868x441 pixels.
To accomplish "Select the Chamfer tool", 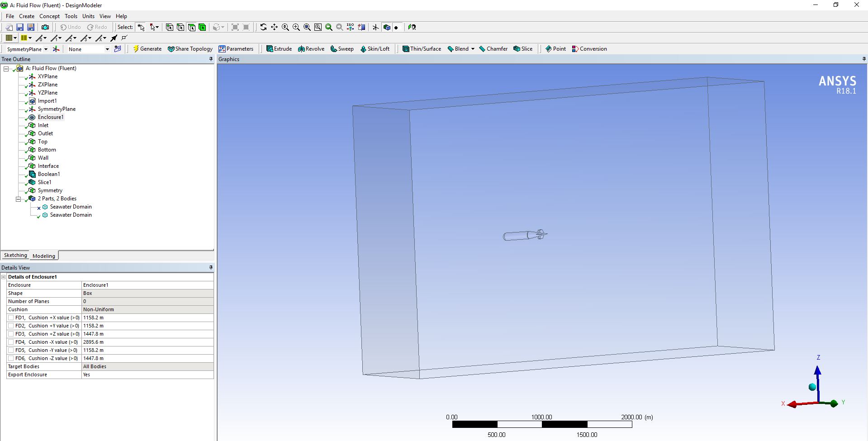I will (x=493, y=49).
